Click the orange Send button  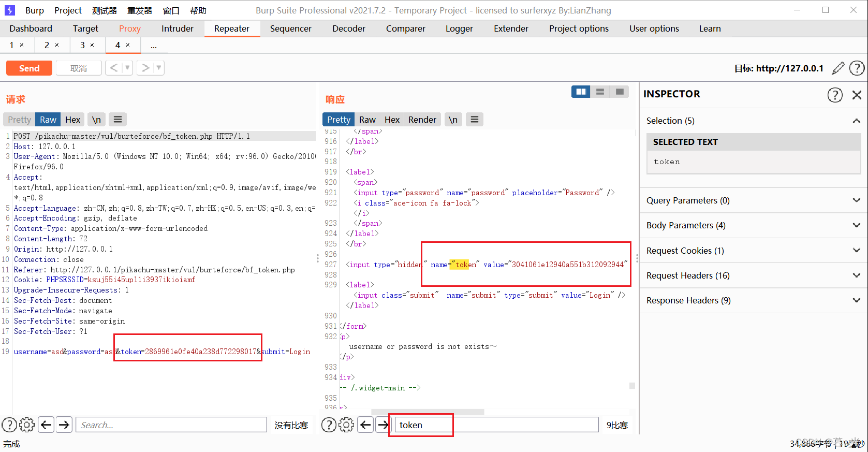tap(29, 68)
